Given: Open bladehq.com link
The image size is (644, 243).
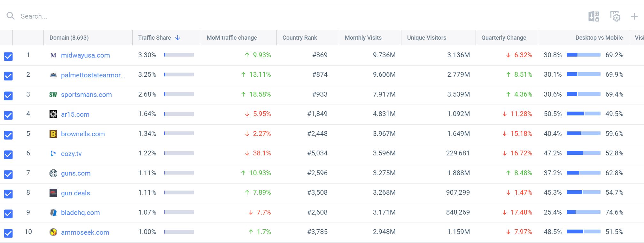Looking at the screenshot, I should [80, 213].
